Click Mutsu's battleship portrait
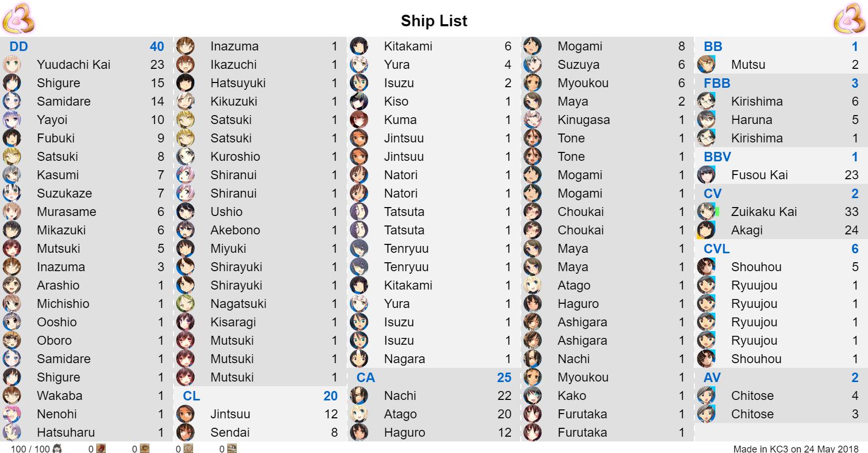 tap(706, 65)
